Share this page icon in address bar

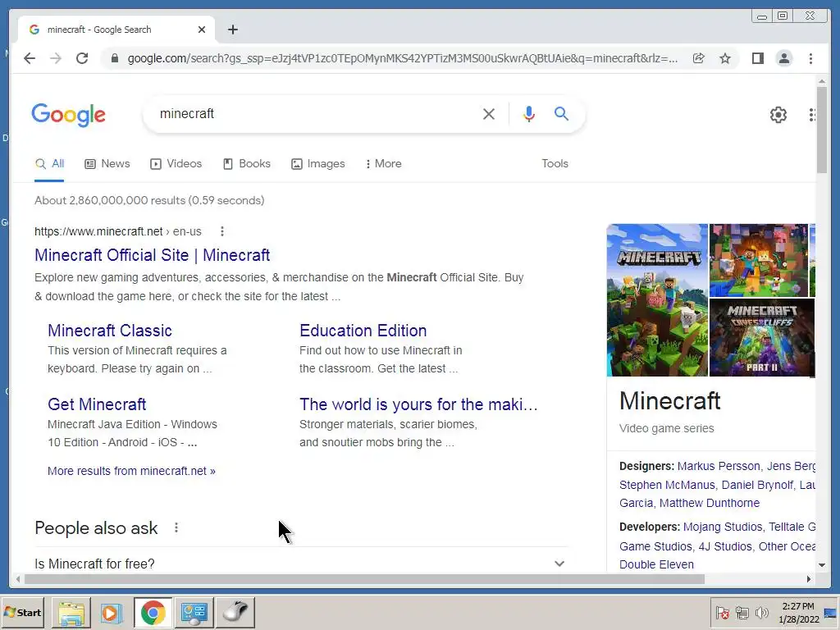click(699, 58)
